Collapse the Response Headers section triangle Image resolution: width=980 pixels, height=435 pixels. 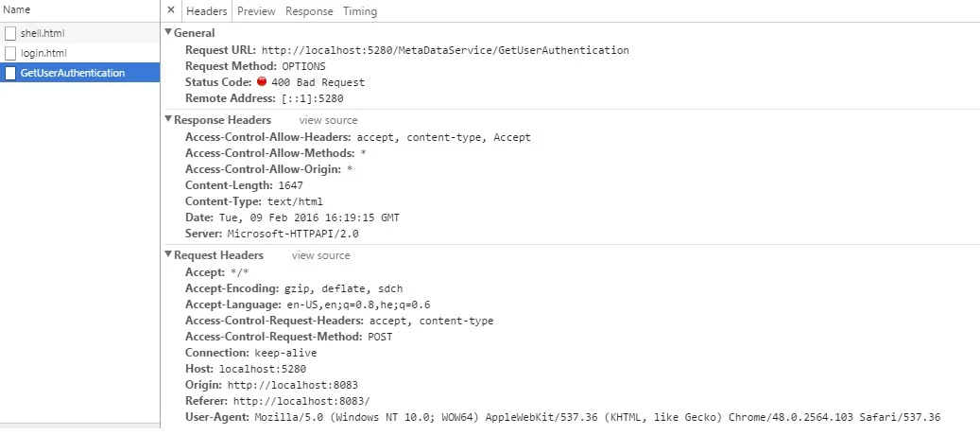(168, 120)
